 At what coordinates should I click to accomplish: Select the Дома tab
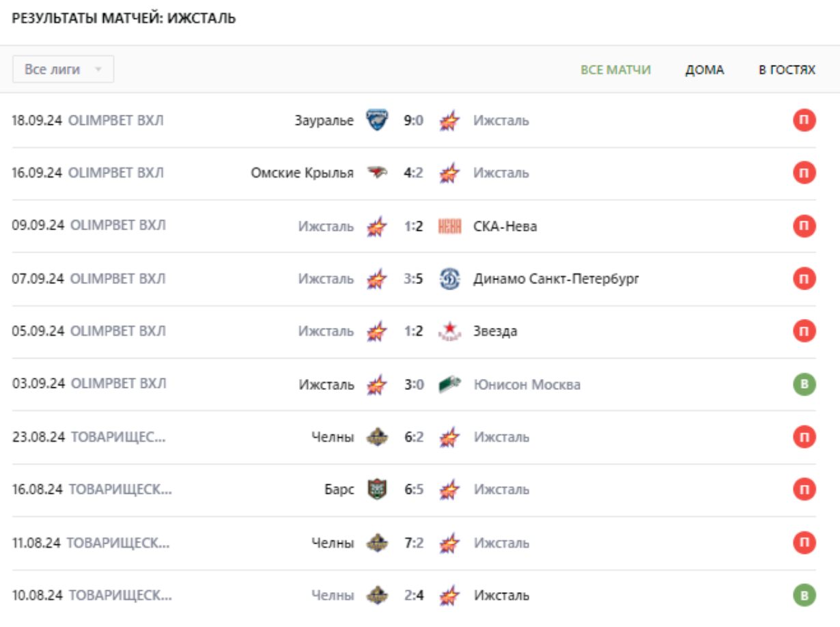[705, 70]
